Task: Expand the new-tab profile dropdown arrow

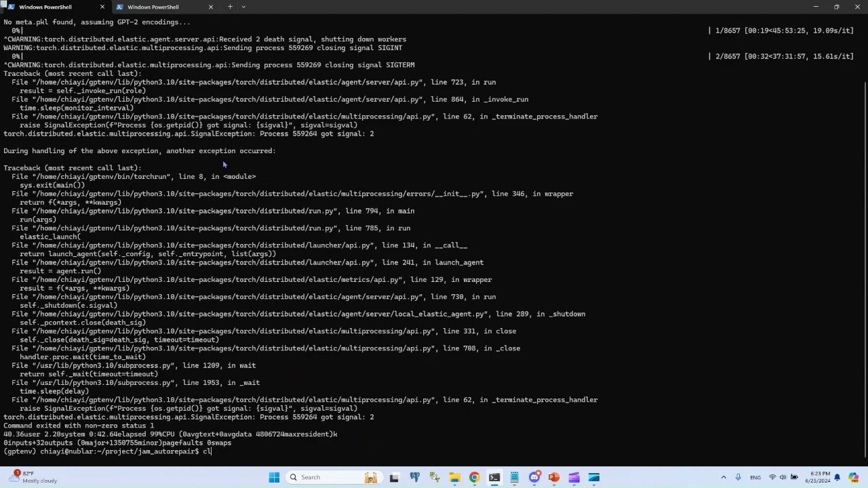Action: (243, 7)
